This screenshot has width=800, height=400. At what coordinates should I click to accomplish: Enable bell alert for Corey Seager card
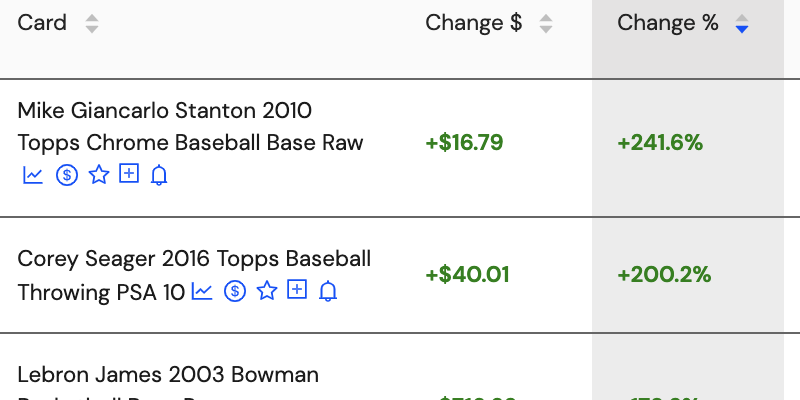point(328,291)
